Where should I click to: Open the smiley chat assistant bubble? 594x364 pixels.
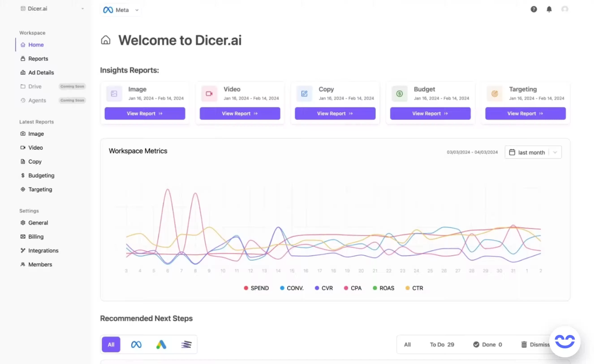[565, 342]
